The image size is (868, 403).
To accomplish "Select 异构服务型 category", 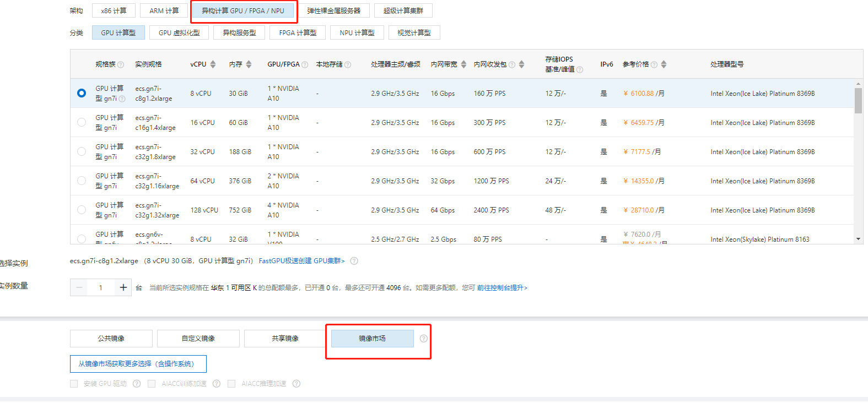I will [239, 32].
